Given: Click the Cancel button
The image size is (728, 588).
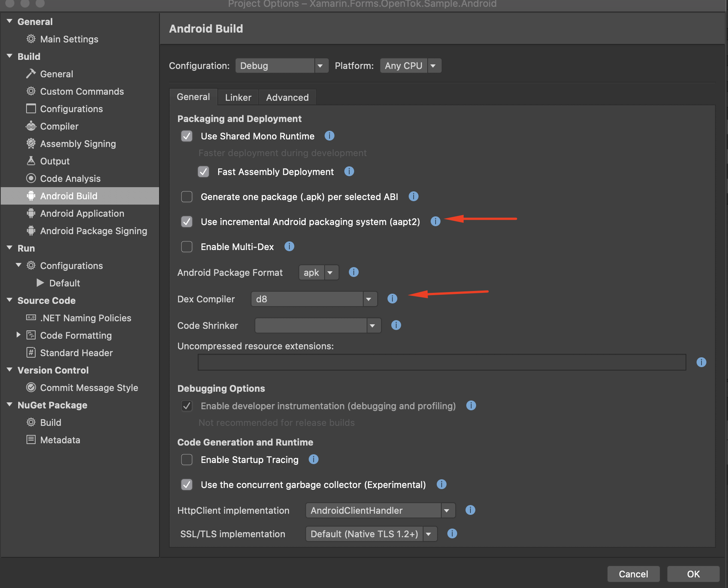Looking at the screenshot, I should point(633,574).
